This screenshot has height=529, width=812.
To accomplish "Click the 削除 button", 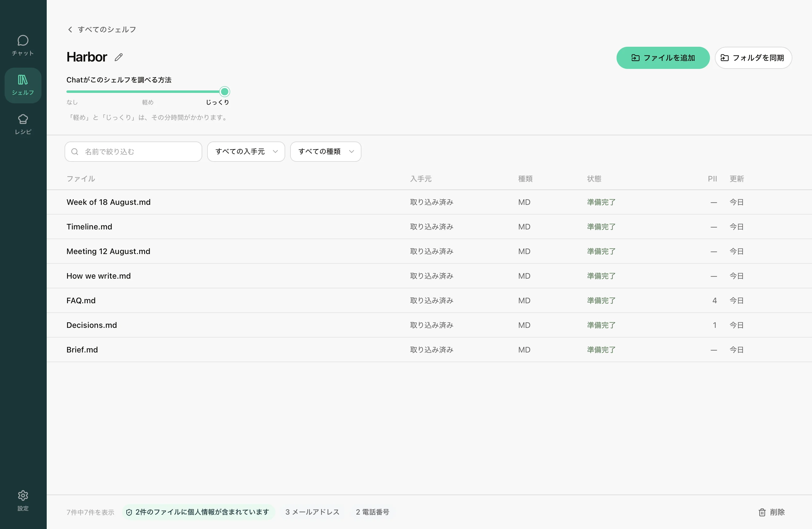I will click(x=771, y=512).
